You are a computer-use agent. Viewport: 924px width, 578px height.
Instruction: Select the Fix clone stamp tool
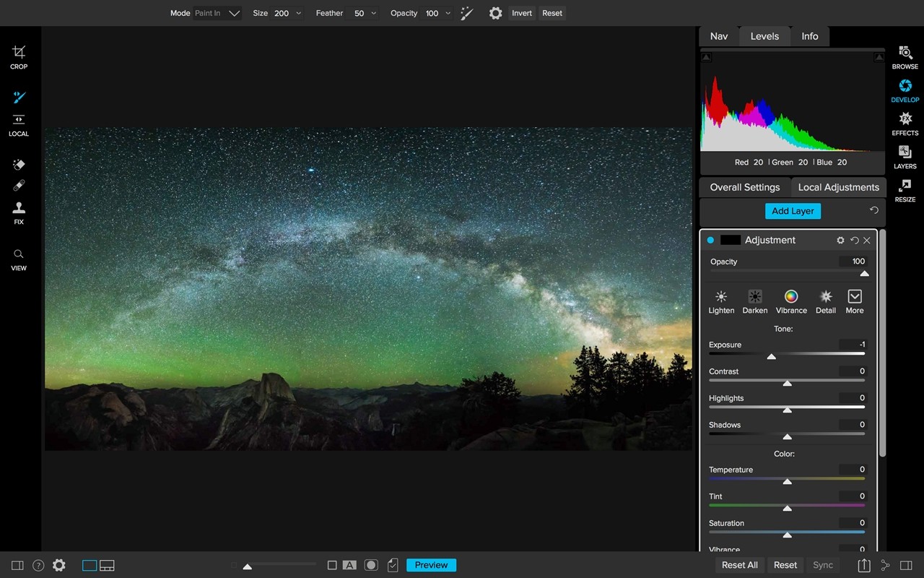point(19,212)
